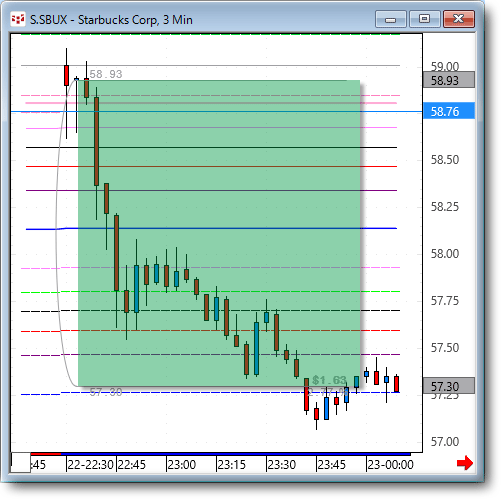This screenshot has height=500, width=502.
Task: Click the 22:45 time axis label
Action: (132, 464)
